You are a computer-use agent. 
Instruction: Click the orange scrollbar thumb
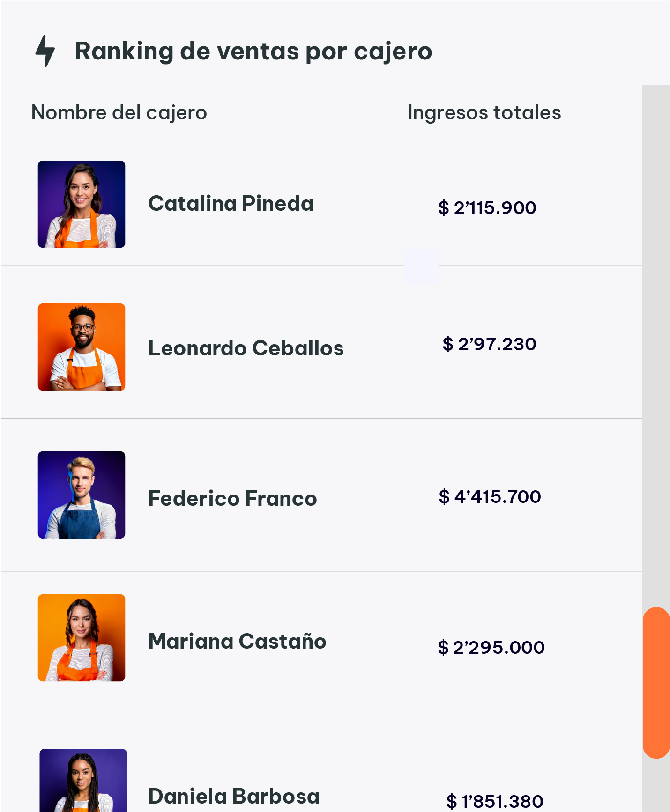(656, 682)
